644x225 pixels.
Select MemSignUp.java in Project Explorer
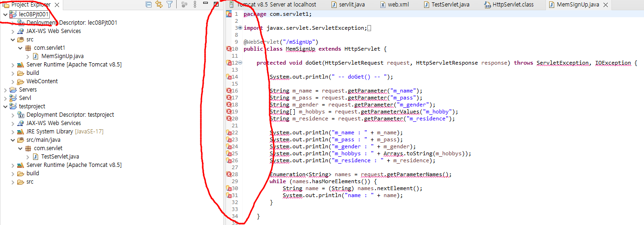click(x=62, y=56)
